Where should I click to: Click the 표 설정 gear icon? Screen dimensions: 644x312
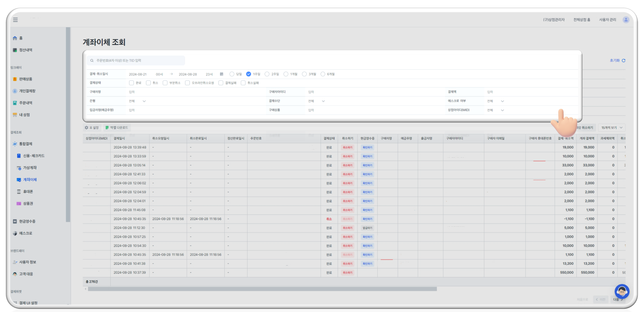coord(87,127)
